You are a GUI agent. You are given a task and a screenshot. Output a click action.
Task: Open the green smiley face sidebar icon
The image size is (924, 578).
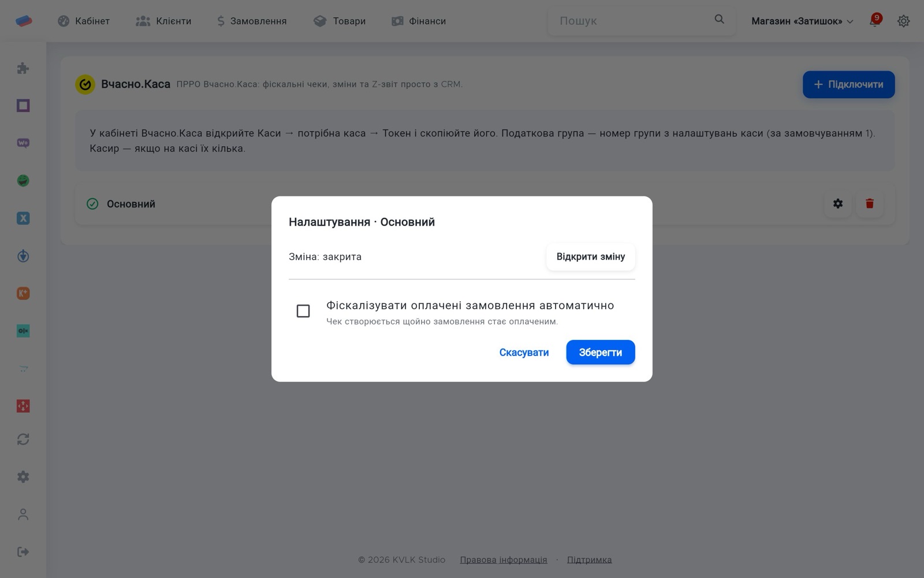[23, 181]
